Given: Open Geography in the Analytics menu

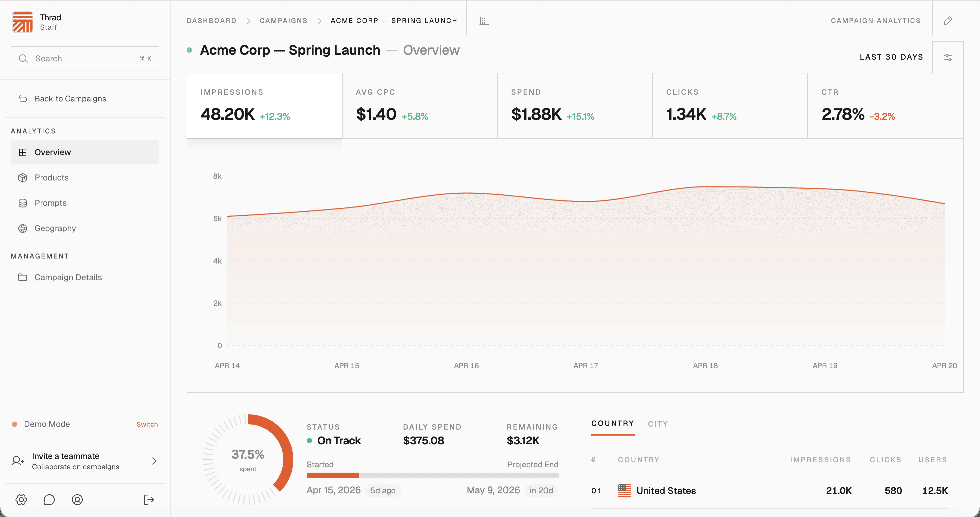Looking at the screenshot, I should coord(55,228).
